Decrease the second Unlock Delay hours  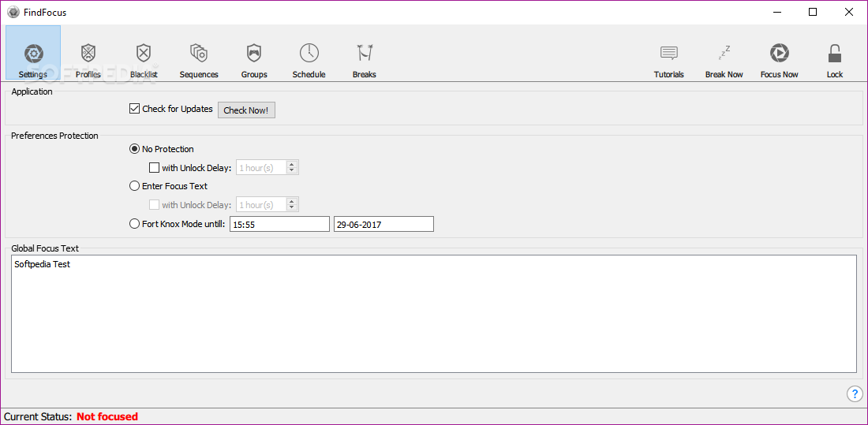pyautogui.click(x=292, y=207)
